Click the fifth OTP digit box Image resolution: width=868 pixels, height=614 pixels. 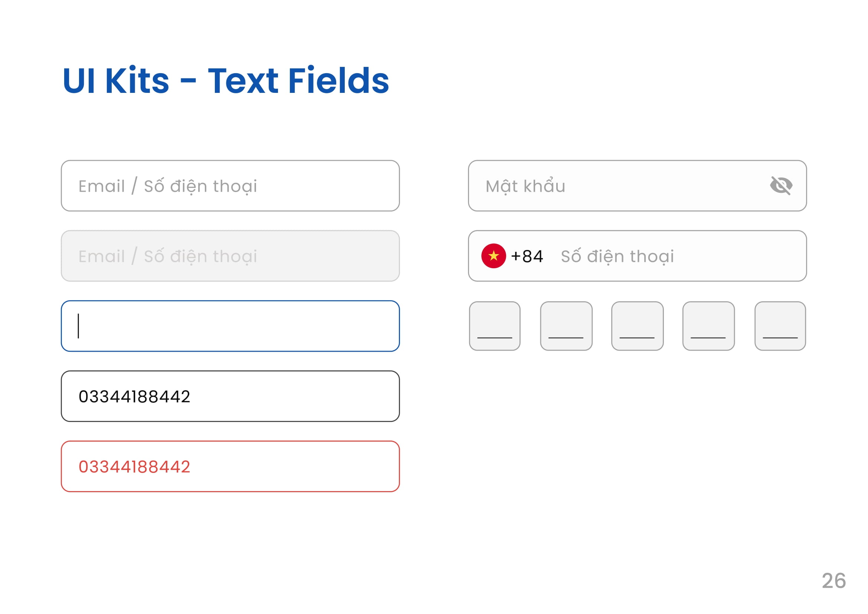[780, 326]
